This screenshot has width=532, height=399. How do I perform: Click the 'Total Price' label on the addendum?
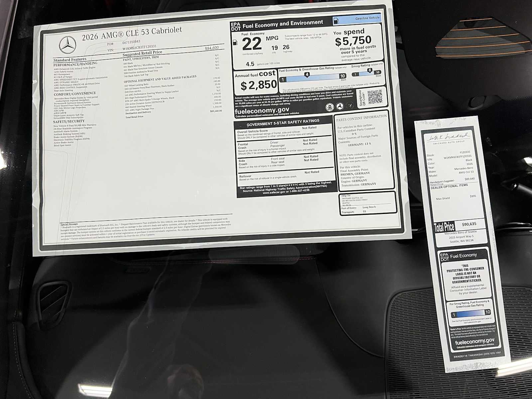point(444,227)
